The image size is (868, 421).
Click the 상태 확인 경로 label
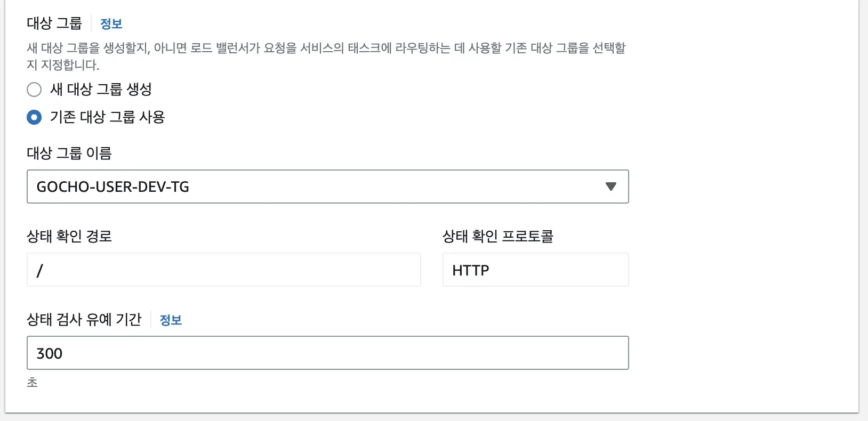coord(69,236)
